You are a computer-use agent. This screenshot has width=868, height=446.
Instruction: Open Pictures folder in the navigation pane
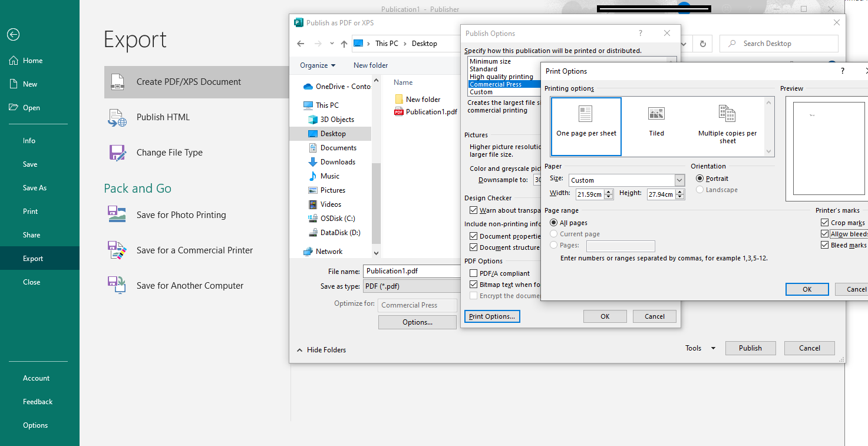click(326, 190)
